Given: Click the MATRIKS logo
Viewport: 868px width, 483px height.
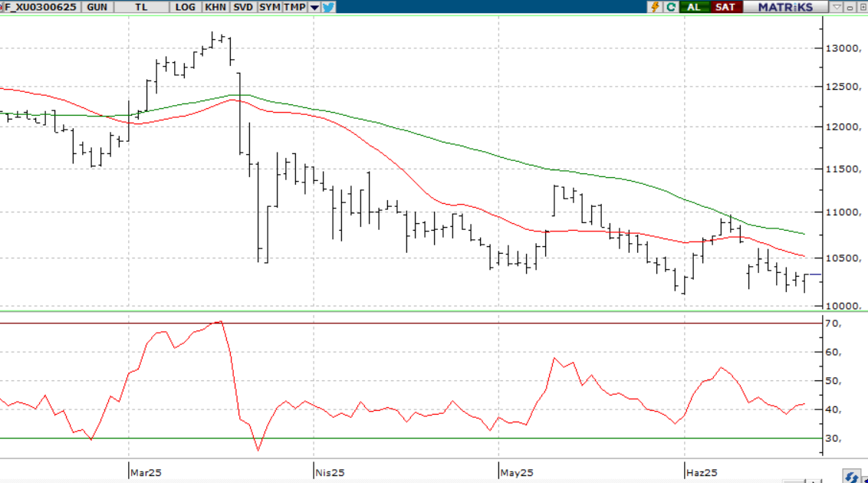Looking at the screenshot, I should click(785, 7).
